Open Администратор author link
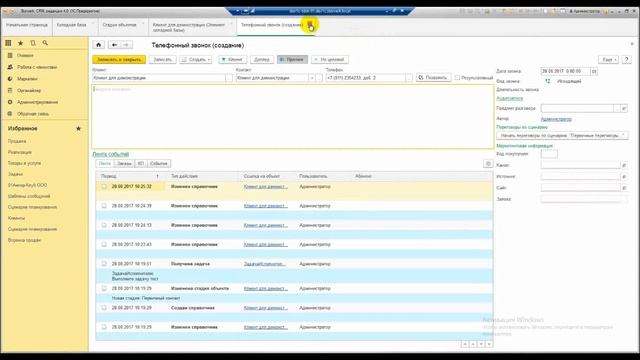 (556, 119)
